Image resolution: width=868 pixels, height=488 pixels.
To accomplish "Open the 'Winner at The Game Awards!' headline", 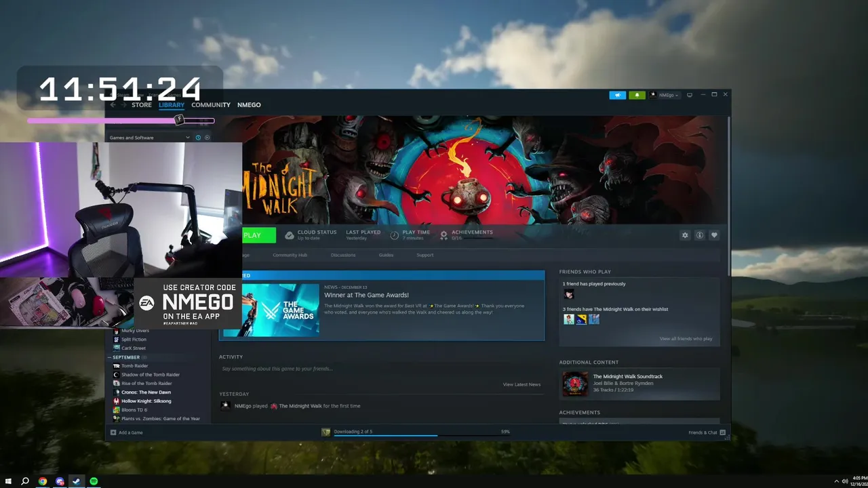I will [x=366, y=295].
